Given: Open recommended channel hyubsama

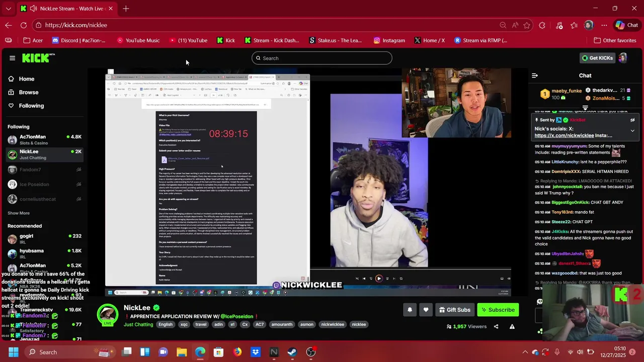Looking at the screenshot, I should tap(44, 253).
